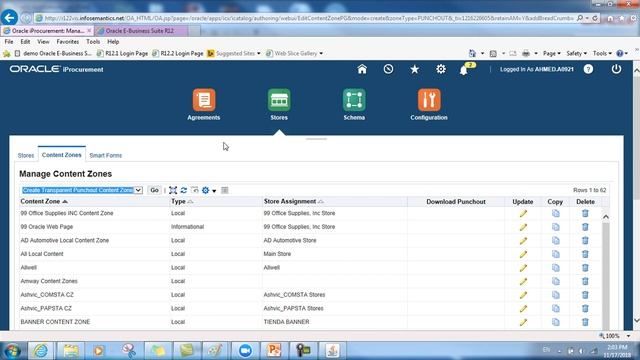Open the global Settings gear icon
The height and width of the screenshot is (360, 640).
441,69
